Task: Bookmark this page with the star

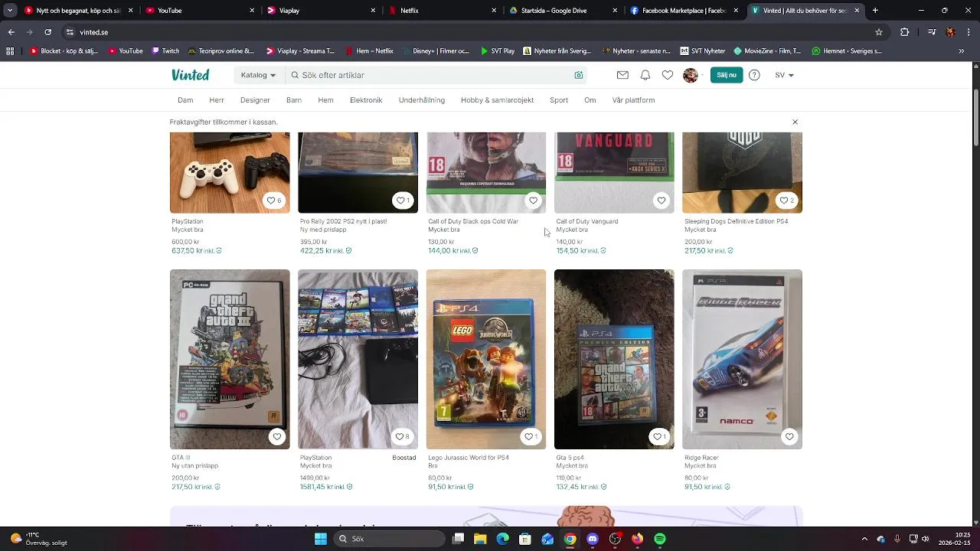Action: [879, 32]
